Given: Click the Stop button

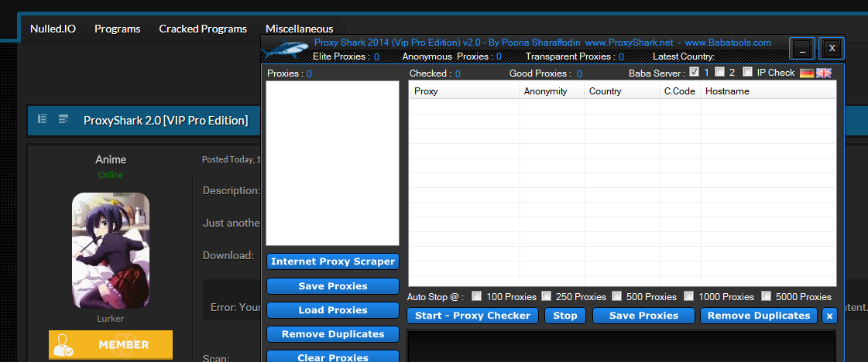Looking at the screenshot, I should pyautogui.click(x=564, y=316).
